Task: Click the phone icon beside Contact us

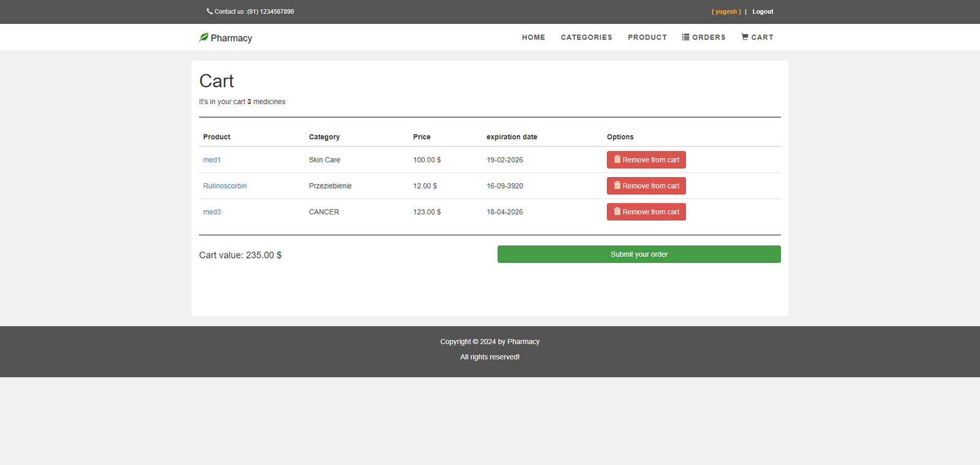Action: point(209,11)
